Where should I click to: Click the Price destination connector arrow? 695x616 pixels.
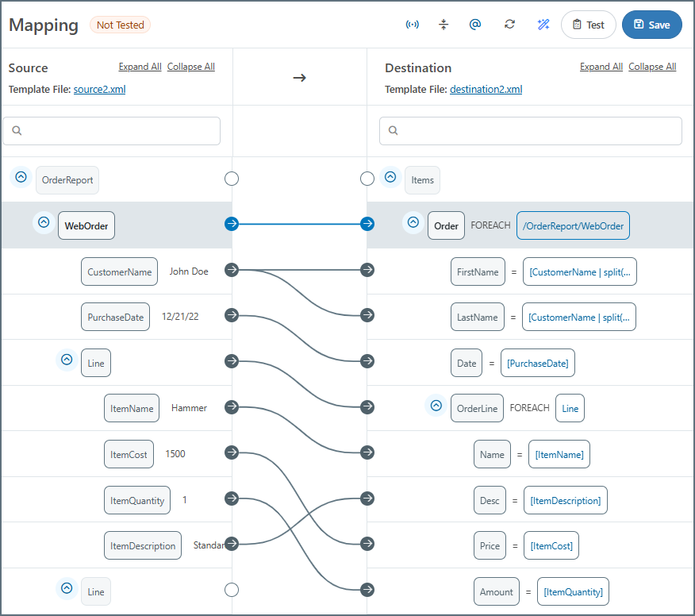coord(367,544)
